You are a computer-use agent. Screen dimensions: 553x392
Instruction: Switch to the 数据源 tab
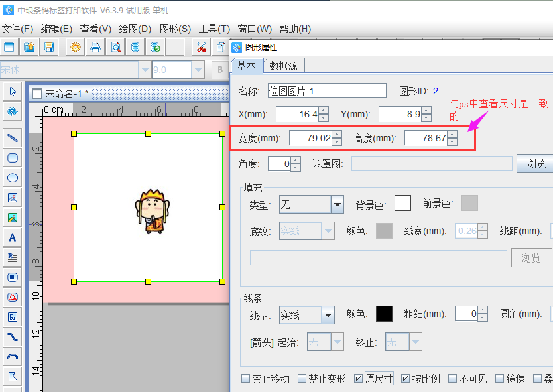284,66
